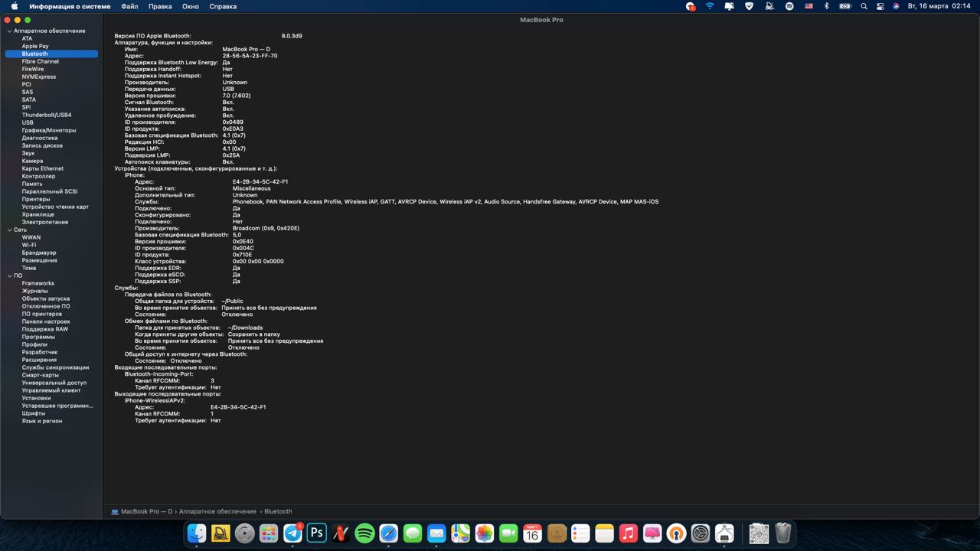Open Spotify in the Dock
The image size is (980, 551).
[x=364, y=533]
